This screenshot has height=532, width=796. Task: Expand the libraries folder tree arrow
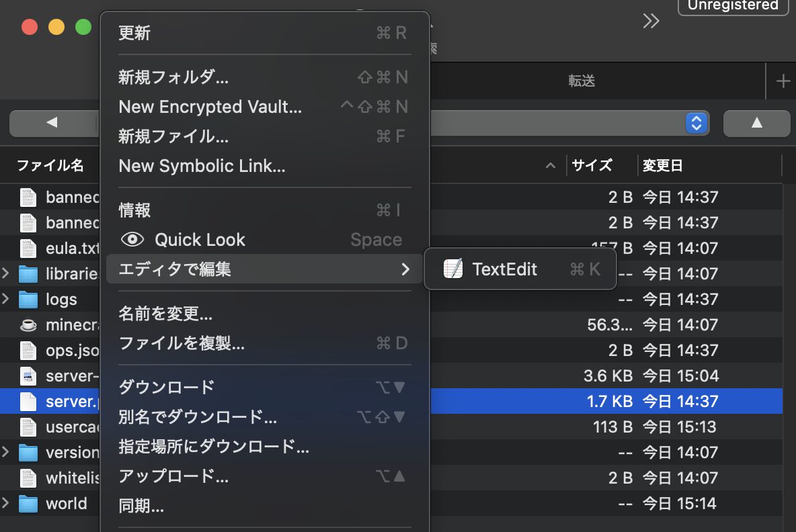[x=6, y=274]
